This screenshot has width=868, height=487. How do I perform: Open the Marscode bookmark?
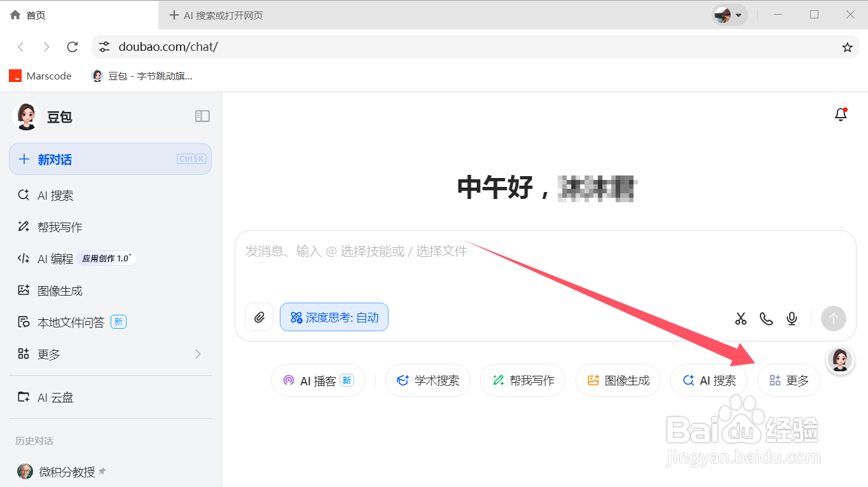(x=40, y=76)
